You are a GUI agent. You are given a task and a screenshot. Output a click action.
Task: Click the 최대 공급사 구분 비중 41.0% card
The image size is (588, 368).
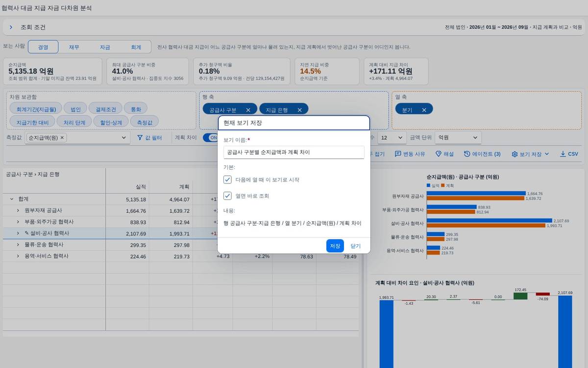(x=147, y=71)
